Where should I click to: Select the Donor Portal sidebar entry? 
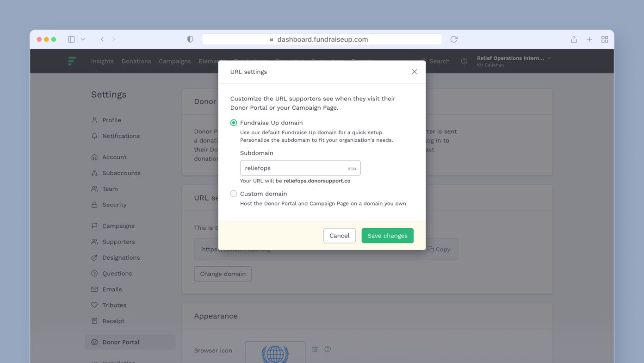121,342
